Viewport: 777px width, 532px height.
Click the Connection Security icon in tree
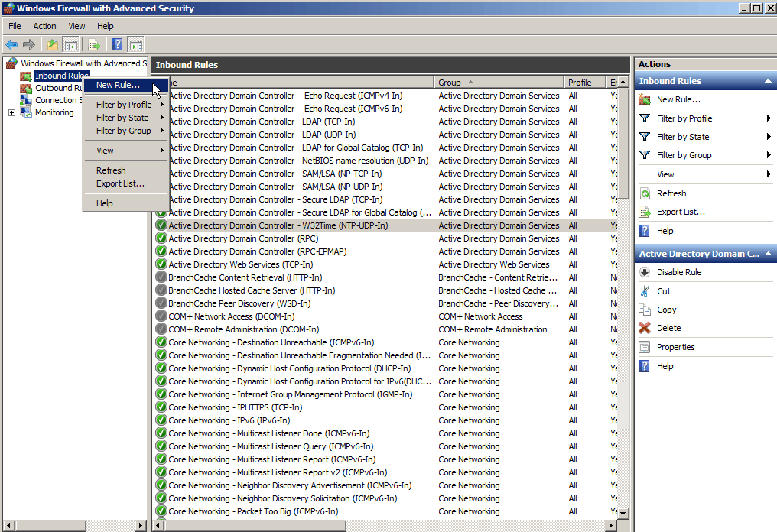pyautogui.click(x=26, y=100)
